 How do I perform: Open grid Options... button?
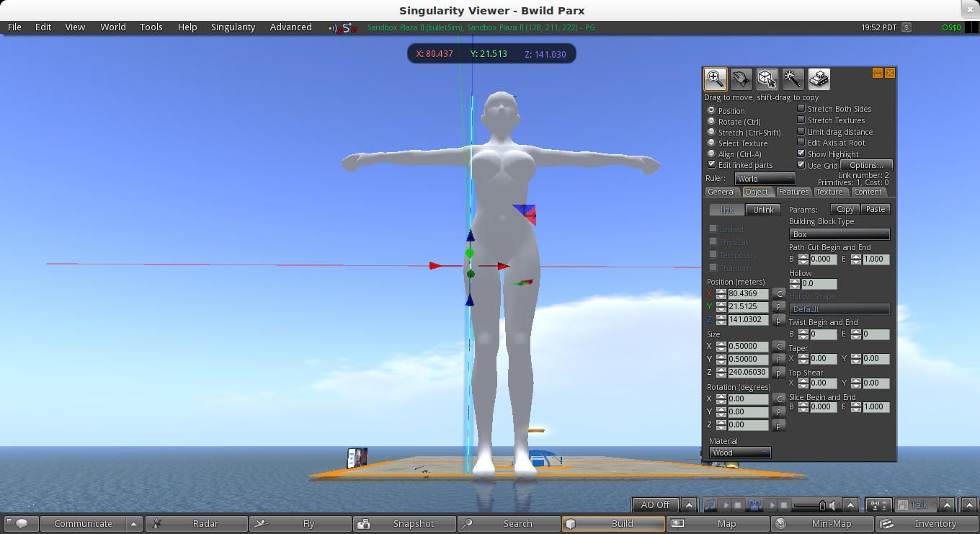click(866, 165)
